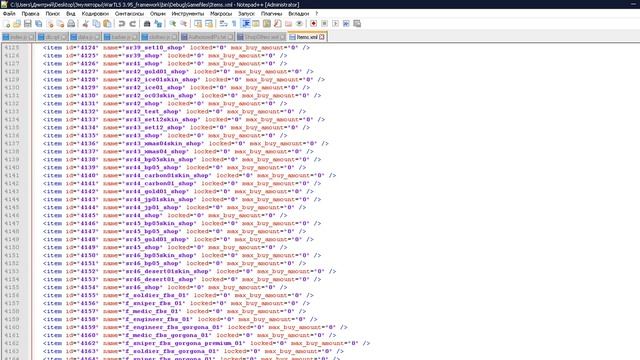Click name 'f_engineer_fbs_gorgona_01' in code

(174, 327)
